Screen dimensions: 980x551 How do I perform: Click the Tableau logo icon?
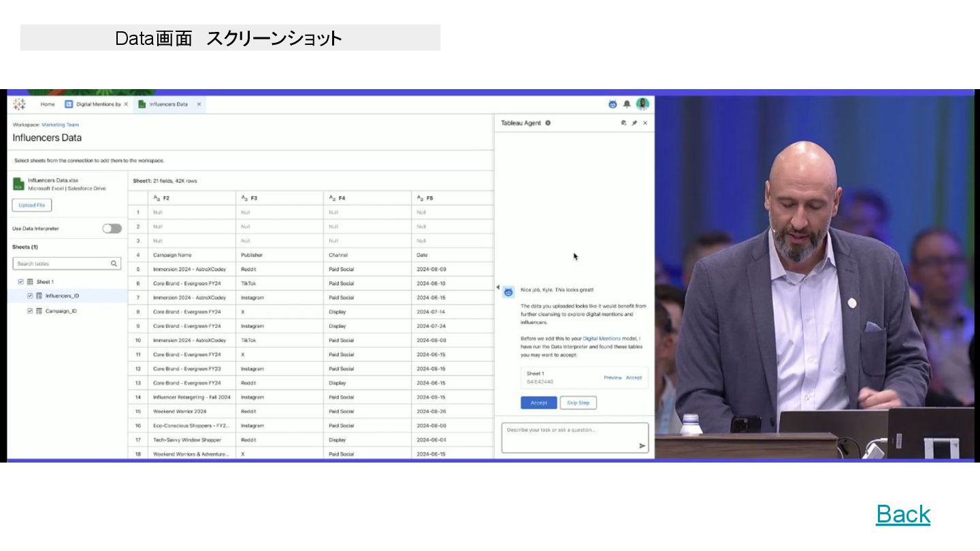pyautogui.click(x=19, y=104)
